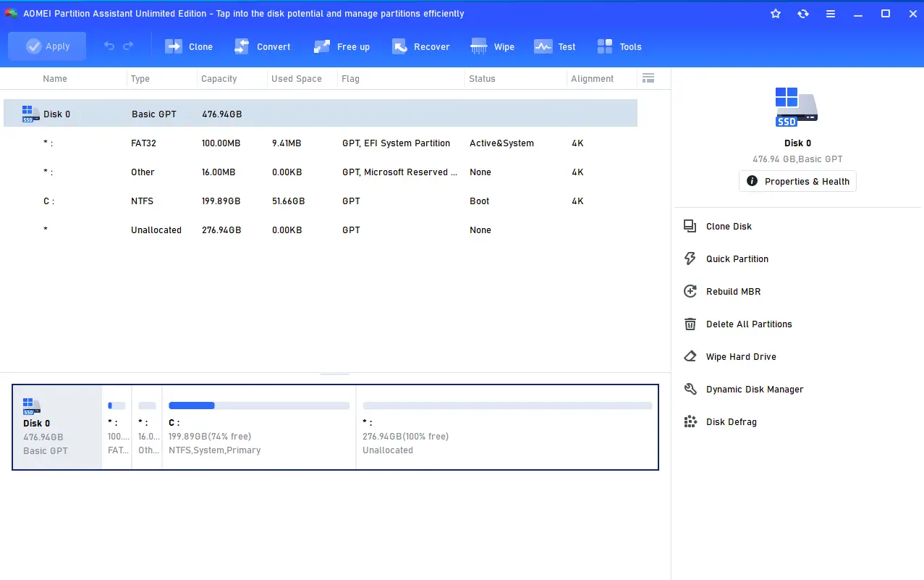
Task: Select Disk 0 block in the disk map
Action: coord(58,427)
